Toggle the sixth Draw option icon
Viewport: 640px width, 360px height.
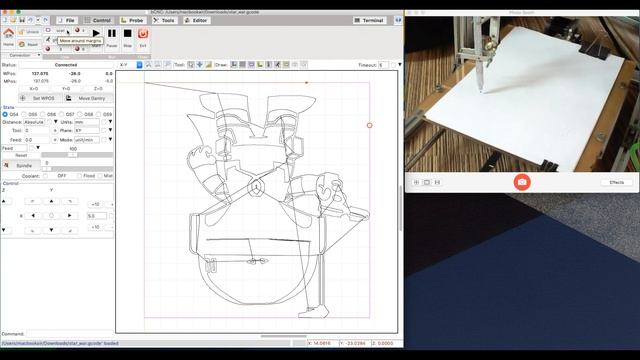click(x=278, y=64)
